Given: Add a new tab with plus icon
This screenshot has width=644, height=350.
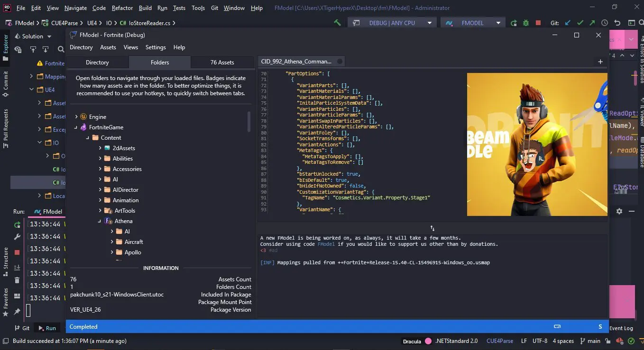Looking at the screenshot, I should [x=600, y=62].
